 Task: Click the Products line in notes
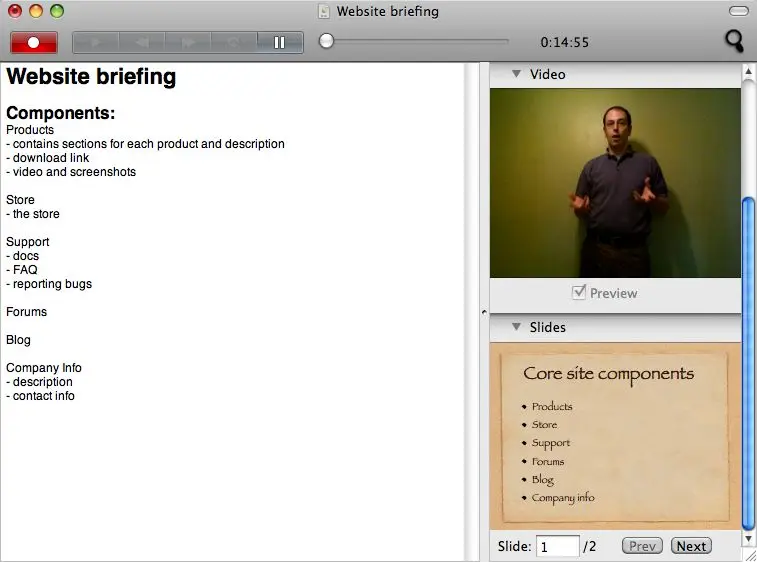[x=30, y=130]
